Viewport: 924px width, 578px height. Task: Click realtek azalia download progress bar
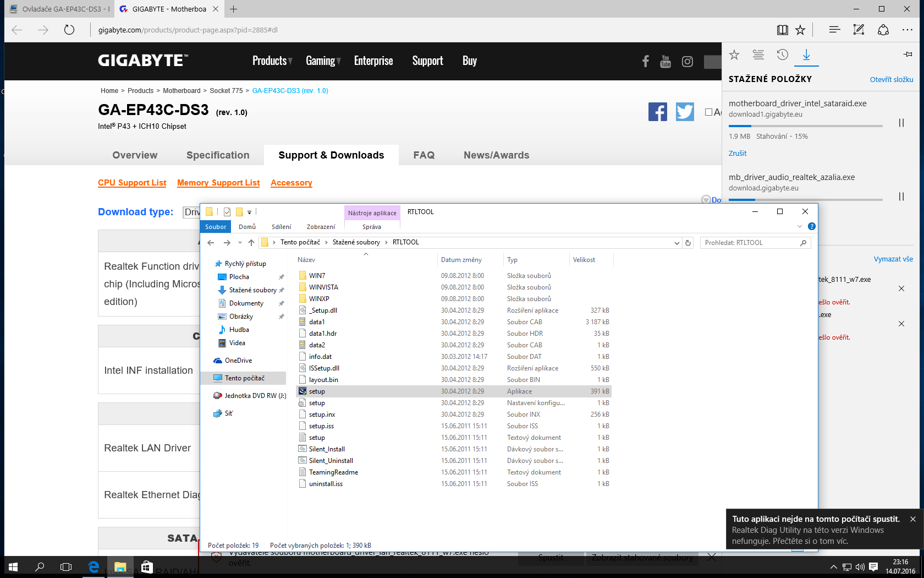[x=806, y=200]
